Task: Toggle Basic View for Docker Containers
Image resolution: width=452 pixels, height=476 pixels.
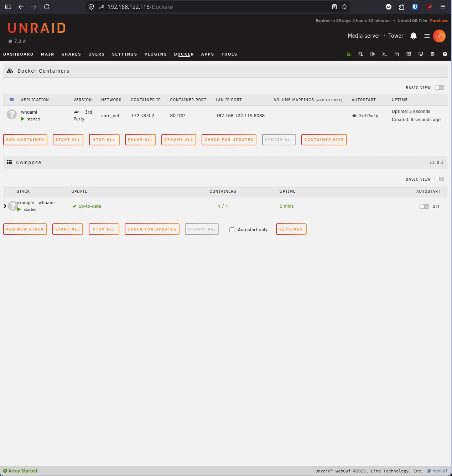Action: (439, 88)
